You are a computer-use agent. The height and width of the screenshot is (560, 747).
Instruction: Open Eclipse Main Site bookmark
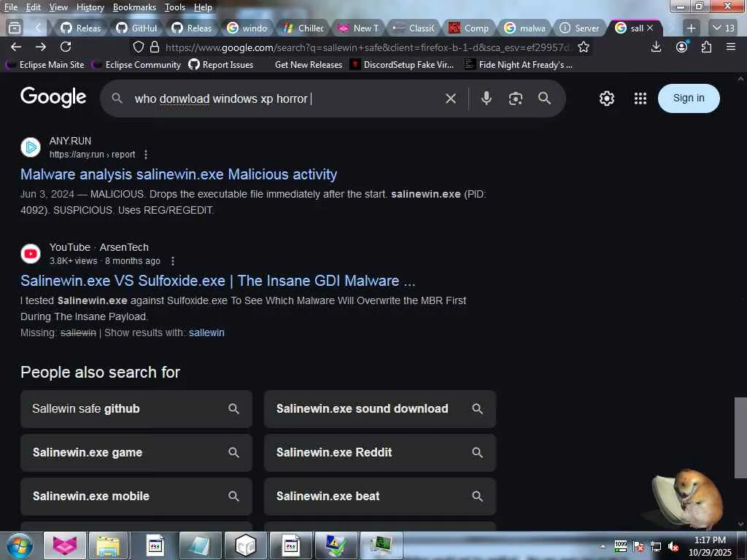point(45,65)
